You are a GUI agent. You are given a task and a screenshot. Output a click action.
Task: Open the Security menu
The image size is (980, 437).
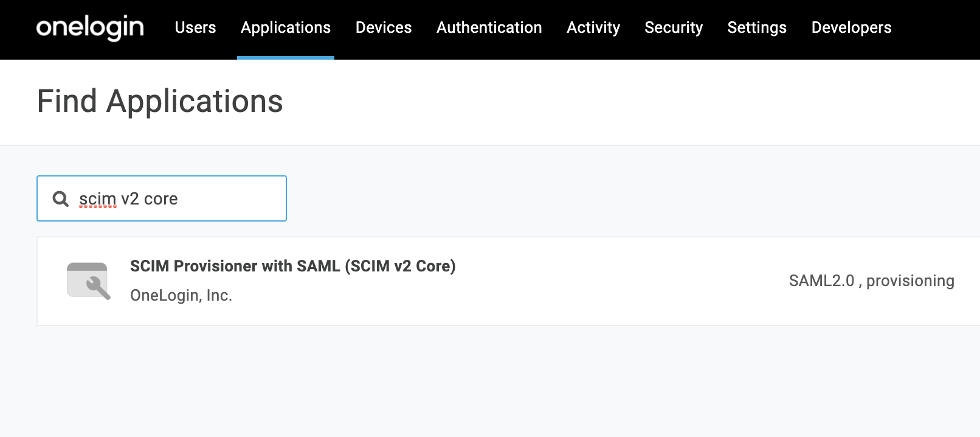(x=674, y=27)
